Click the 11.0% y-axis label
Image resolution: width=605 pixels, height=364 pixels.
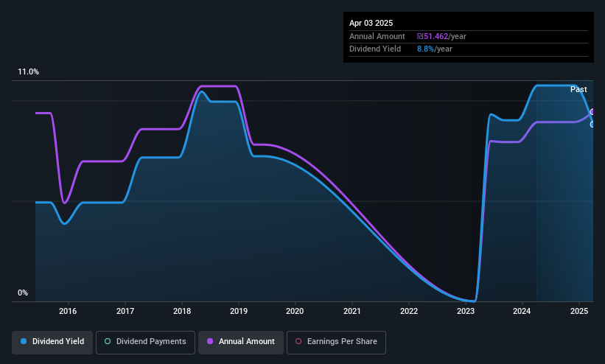(x=28, y=71)
